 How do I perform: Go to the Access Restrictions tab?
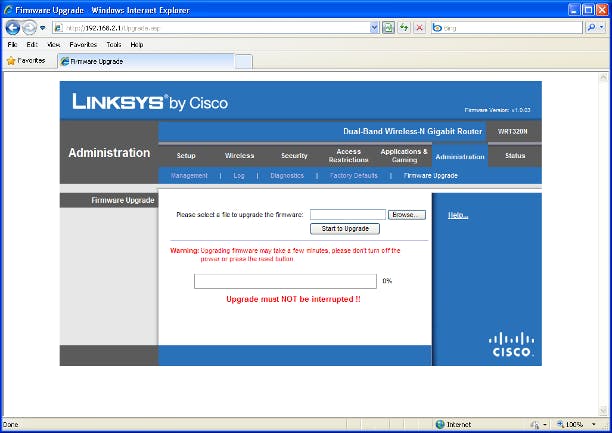coord(349,156)
